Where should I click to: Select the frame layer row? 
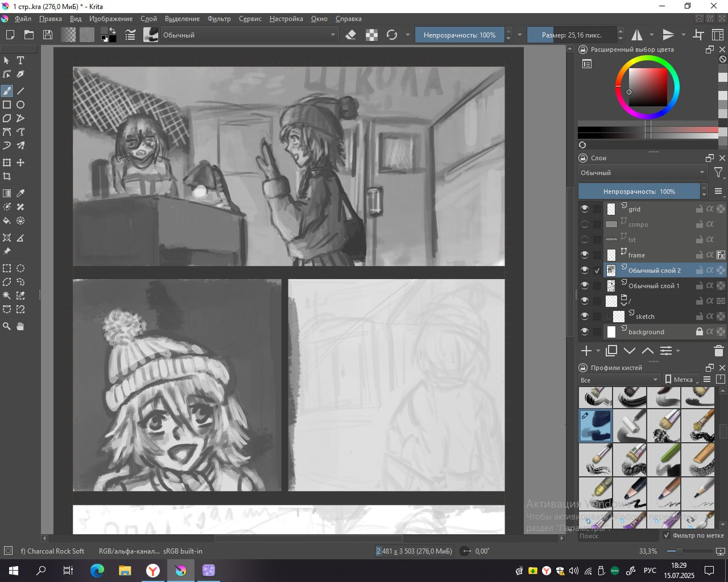(x=665, y=255)
